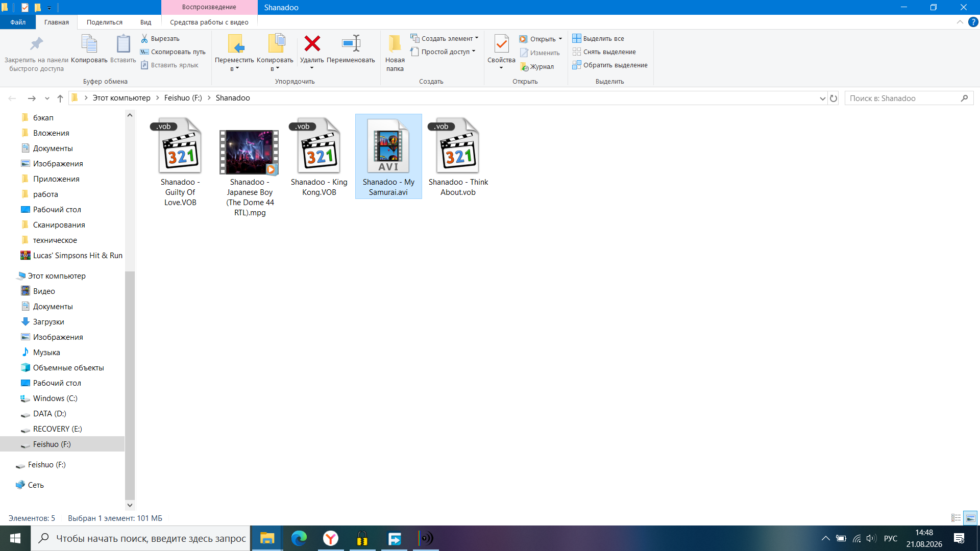
Task: Expand the Открыть dropdown arrow
Action: (x=560, y=39)
